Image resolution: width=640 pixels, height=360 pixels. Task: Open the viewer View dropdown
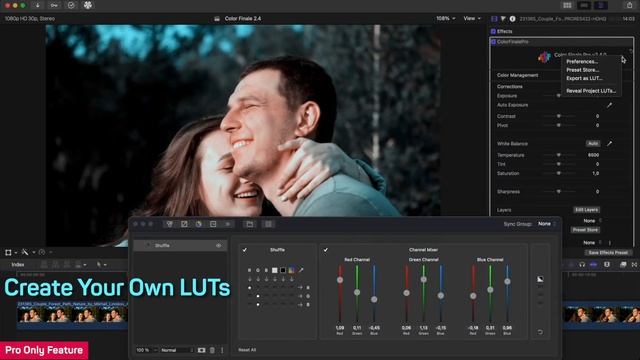click(x=472, y=18)
